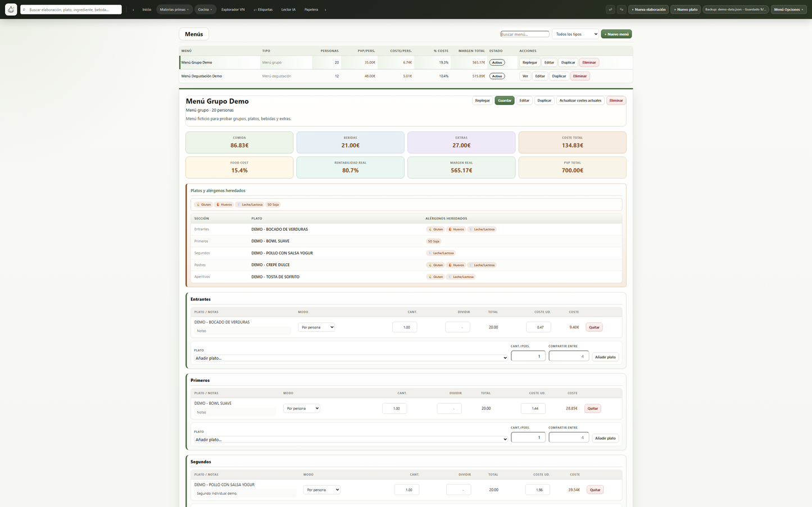Click Duplicar in the detail header

[544, 101]
